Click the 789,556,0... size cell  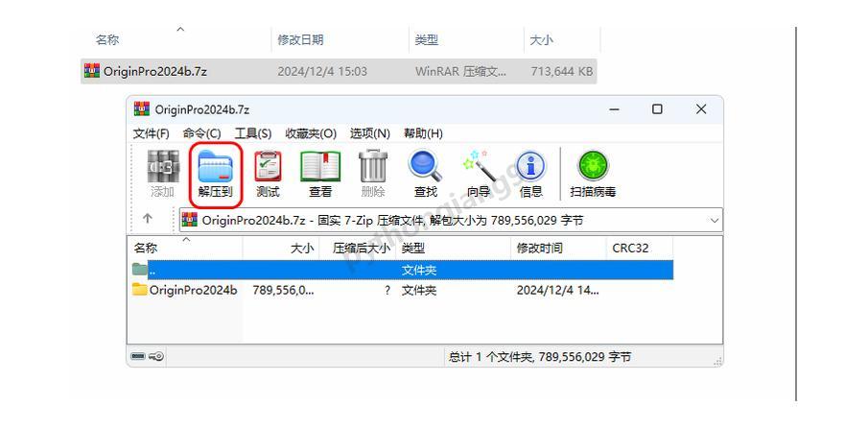(x=284, y=290)
